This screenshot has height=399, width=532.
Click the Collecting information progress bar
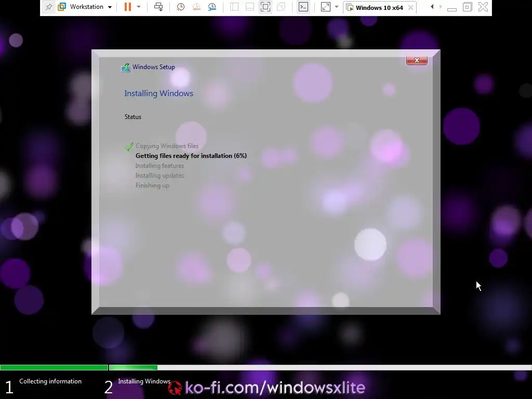[54, 367]
